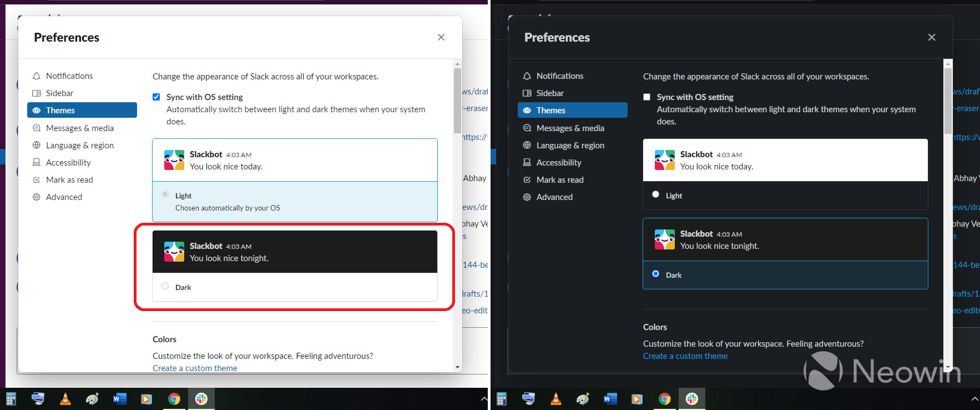
Task: Click the 'You look nice today.' preview in dark window
Action: pyautogui.click(x=785, y=160)
